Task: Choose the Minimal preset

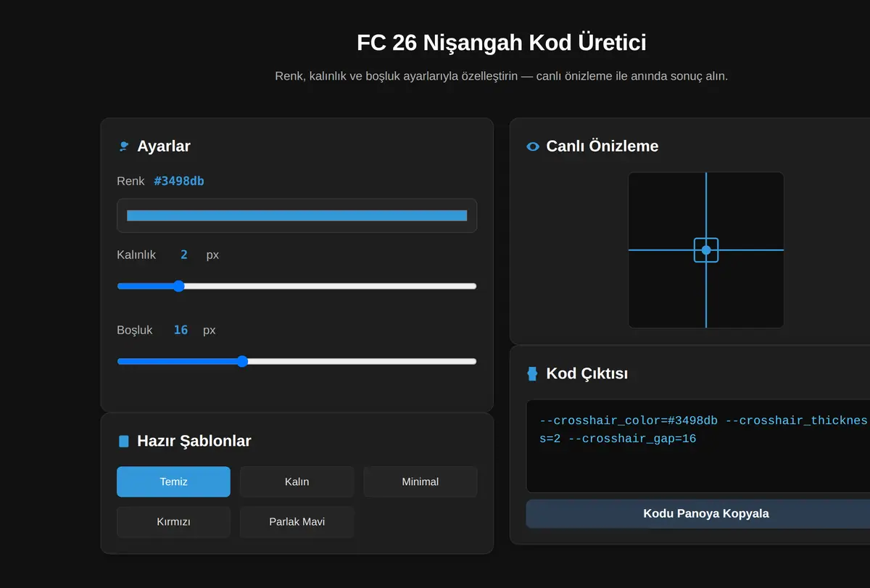Action: [x=420, y=481]
